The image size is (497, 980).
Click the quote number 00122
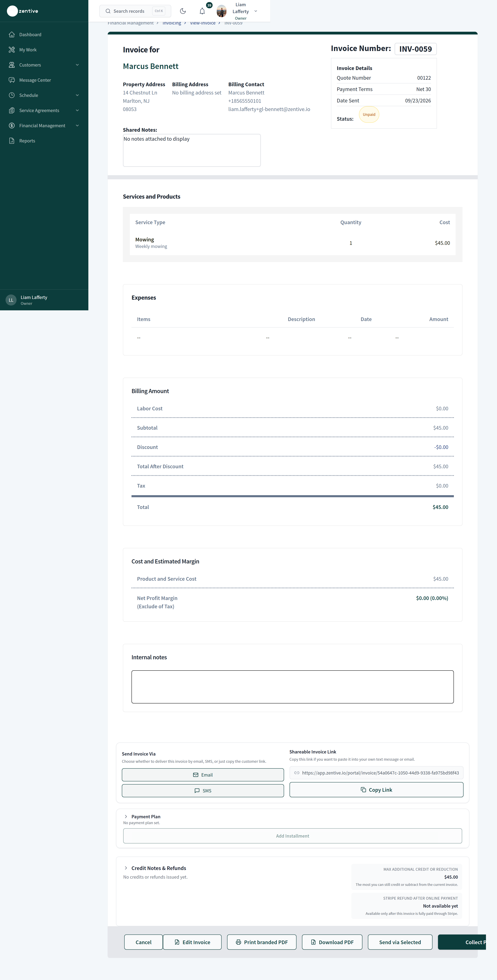tap(424, 78)
